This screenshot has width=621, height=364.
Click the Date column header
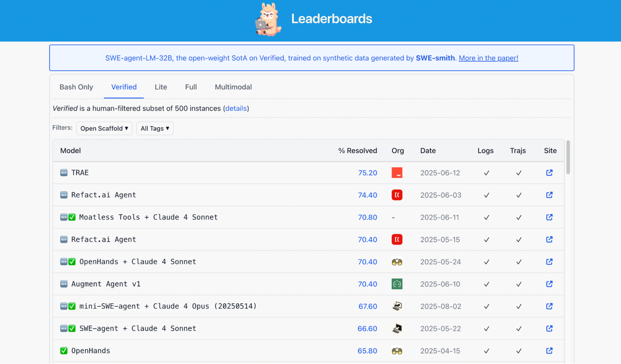pyautogui.click(x=428, y=151)
